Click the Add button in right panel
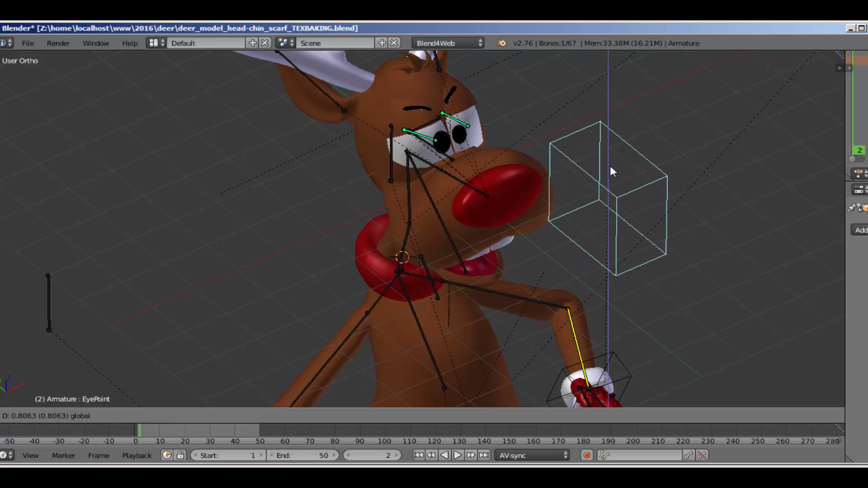Image resolution: width=868 pixels, height=488 pixels. [x=860, y=230]
